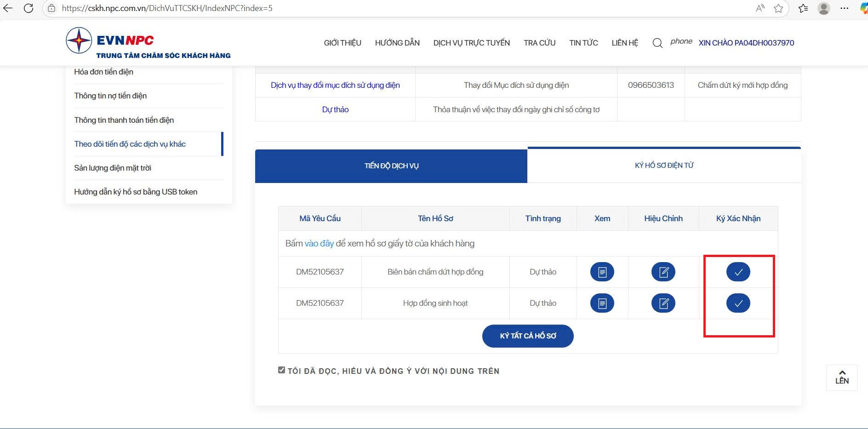View the Biên bản chấm dứt hợp đồng document
868x429 pixels.
point(602,272)
